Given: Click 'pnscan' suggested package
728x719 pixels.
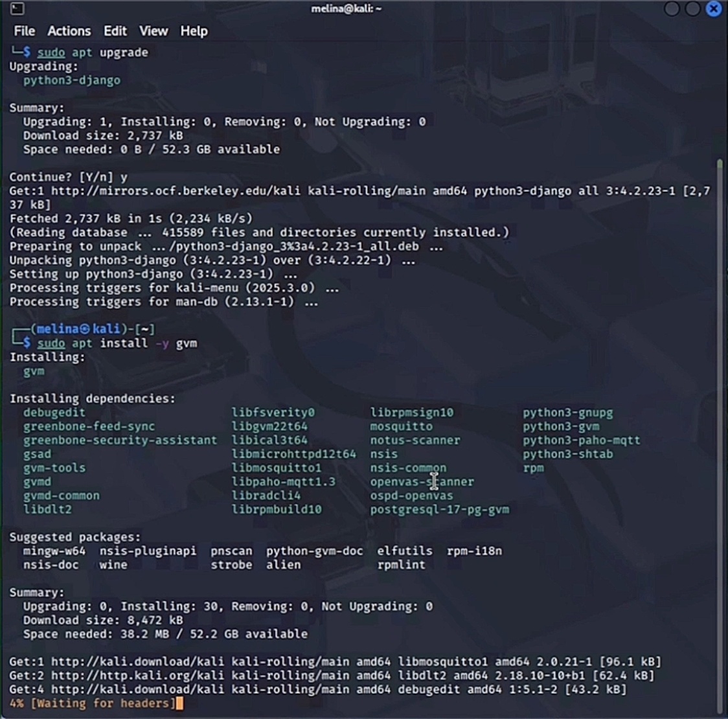Looking at the screenshot, I should [x=231, y=551].
